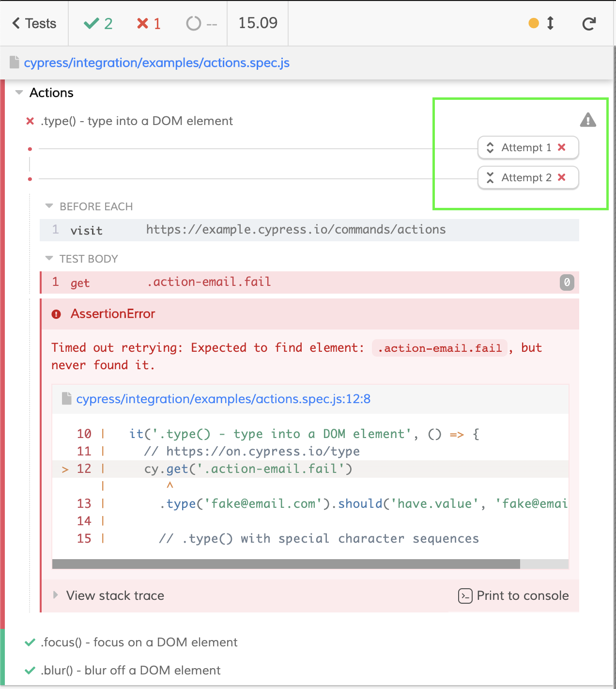Viewport: 616px width, 689px height.
Task: Expand View stack trace
Action: click(x=109, y=595)
